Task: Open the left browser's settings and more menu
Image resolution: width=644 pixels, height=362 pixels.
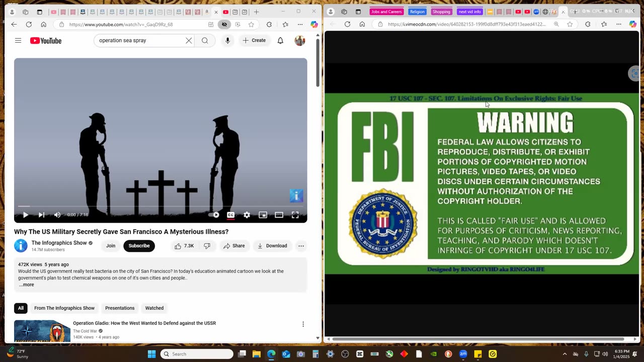Action: 300,24
